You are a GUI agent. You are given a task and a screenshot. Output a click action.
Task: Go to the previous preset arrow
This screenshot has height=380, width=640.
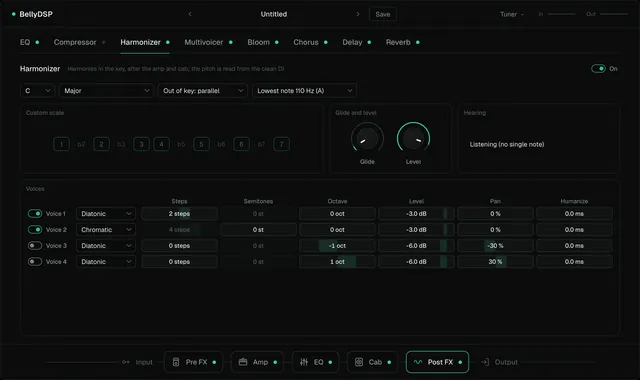(x=190, y=14)
